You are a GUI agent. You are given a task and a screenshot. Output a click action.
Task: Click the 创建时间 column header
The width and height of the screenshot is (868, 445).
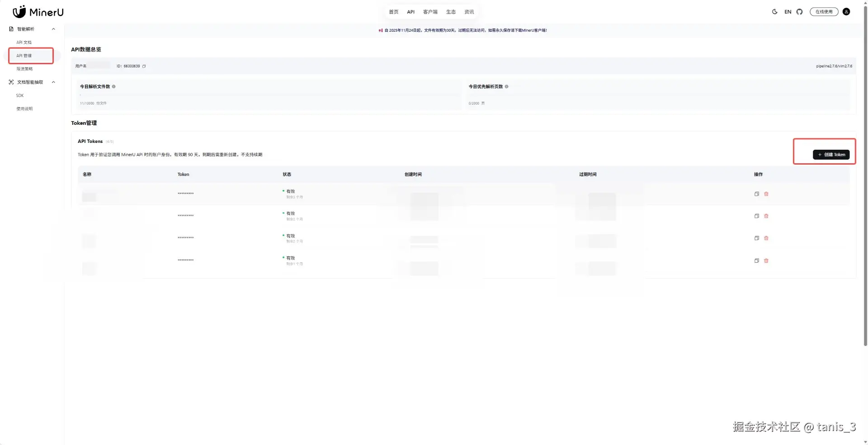coord(413,175)
